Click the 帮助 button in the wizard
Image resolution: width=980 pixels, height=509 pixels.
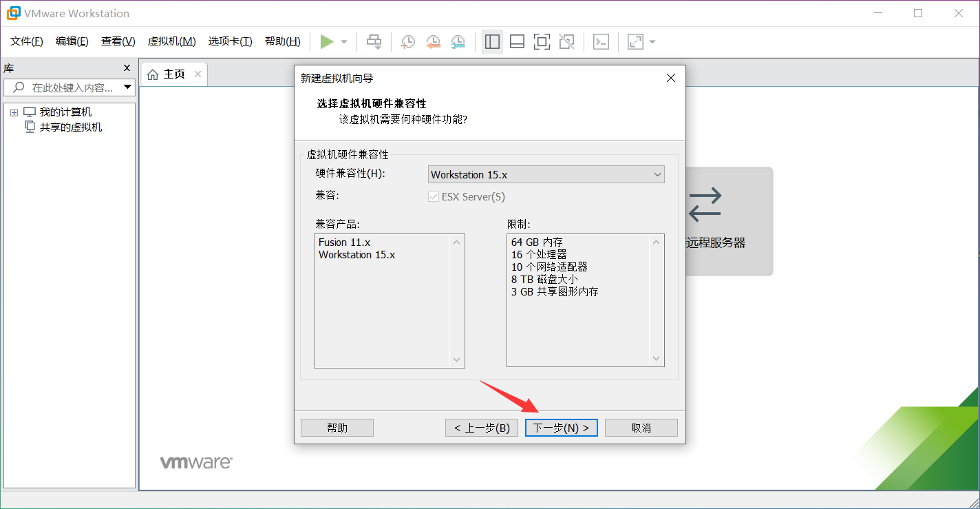[337, 427]
